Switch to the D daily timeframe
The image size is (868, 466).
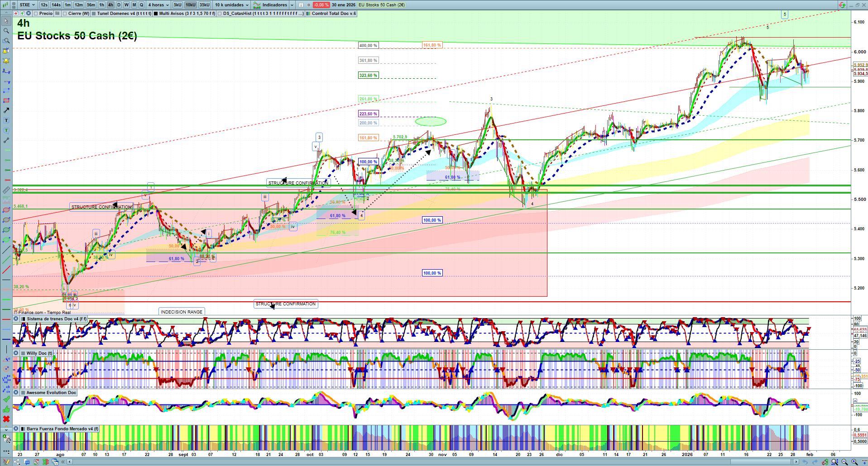(119, 5)
